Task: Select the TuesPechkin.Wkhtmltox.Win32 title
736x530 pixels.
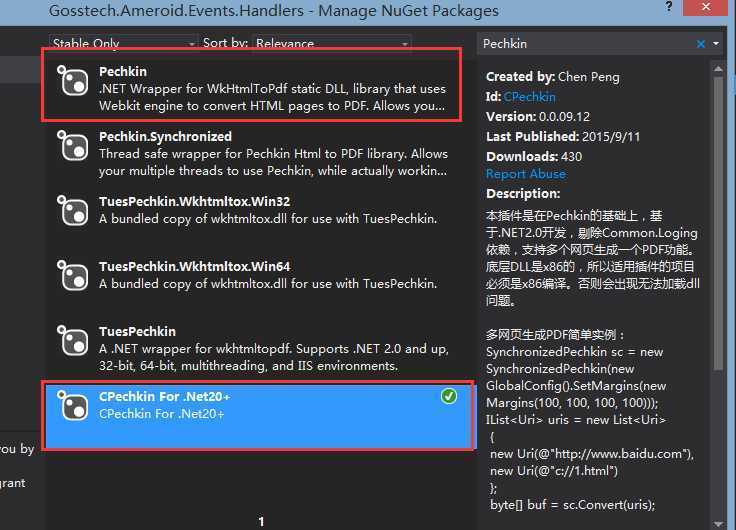Action: point(194,201)
